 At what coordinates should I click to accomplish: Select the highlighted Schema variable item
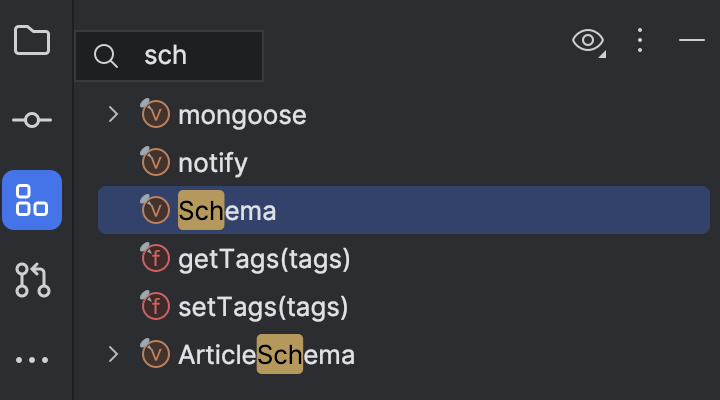[404, 210]
